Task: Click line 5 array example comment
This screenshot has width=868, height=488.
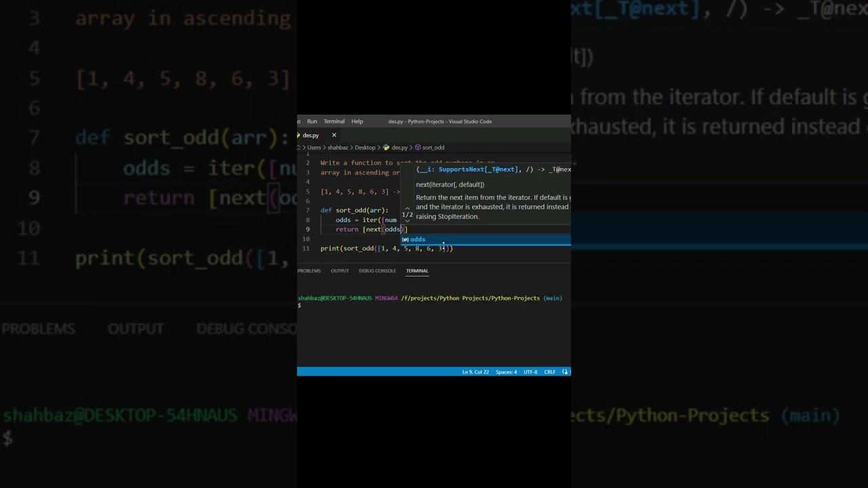Action: pos(360,191)
